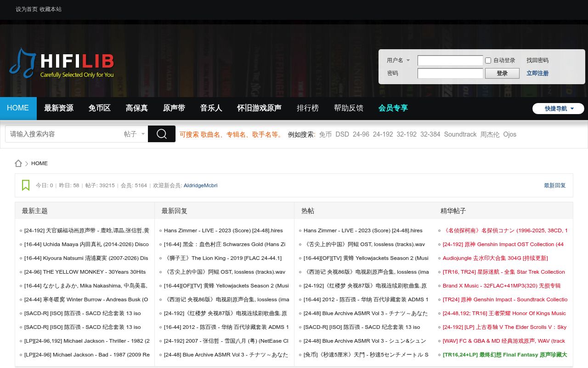Open new member AldridgeMcbri profile link
Image resolution: width=588 pixels, height=368 pixels.
(x=200, y=185)
